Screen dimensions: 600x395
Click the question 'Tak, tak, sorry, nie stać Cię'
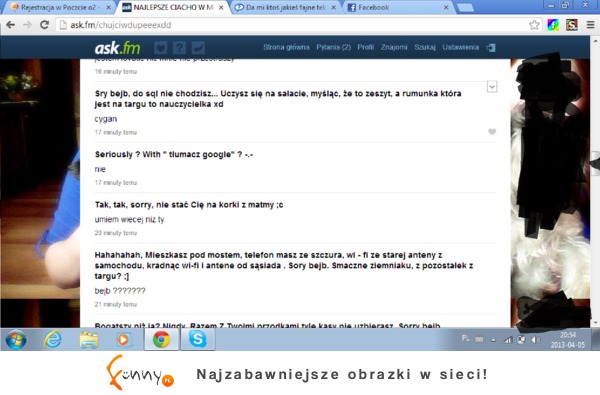[x=189, y=205]
